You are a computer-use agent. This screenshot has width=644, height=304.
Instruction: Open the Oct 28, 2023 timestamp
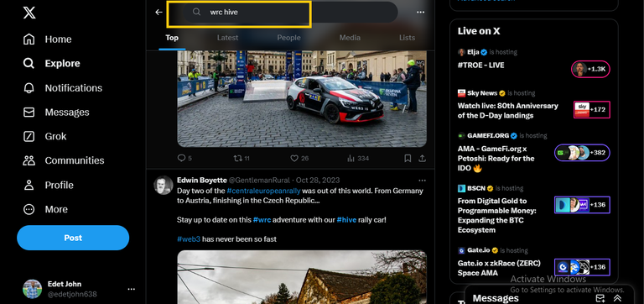(318, 181)
